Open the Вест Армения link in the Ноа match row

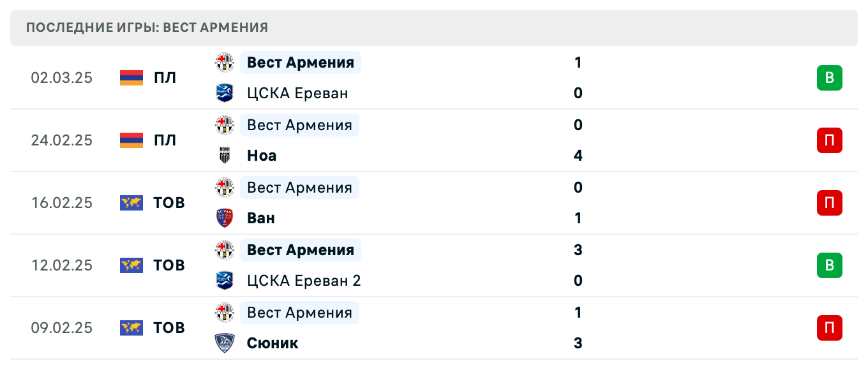(x=300, y=125)
